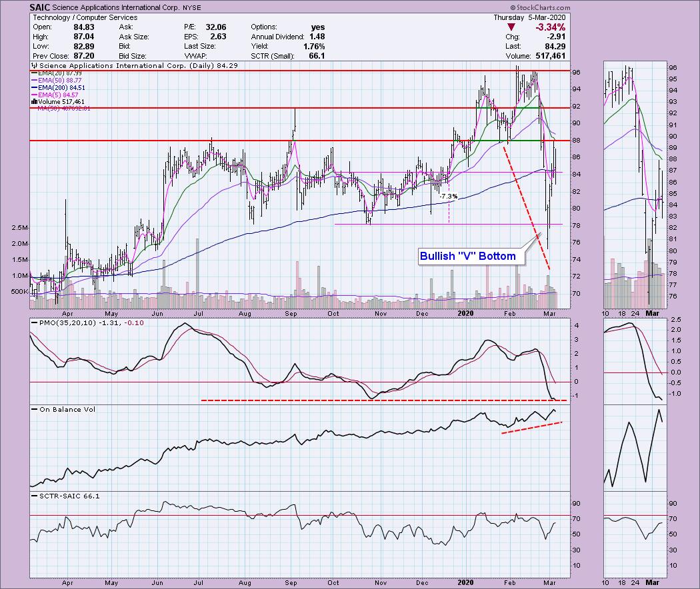The height and width of the screenshot is (589, 700).
Task: Click the Open value 84.83
Action: coord(83,27)
